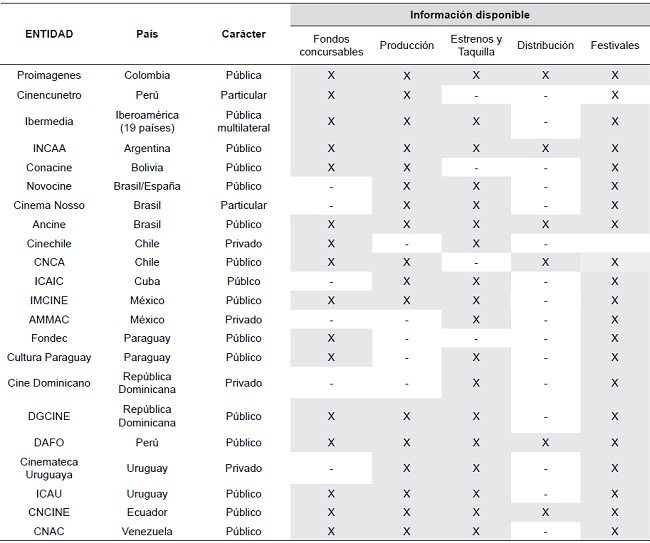Click the Producción column header
650x543 pixels.
pos(407,45)
